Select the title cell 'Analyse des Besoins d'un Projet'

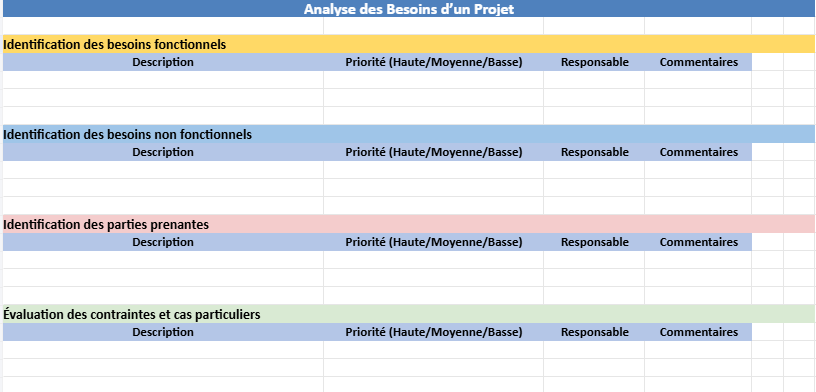click(x=409, y=9)
